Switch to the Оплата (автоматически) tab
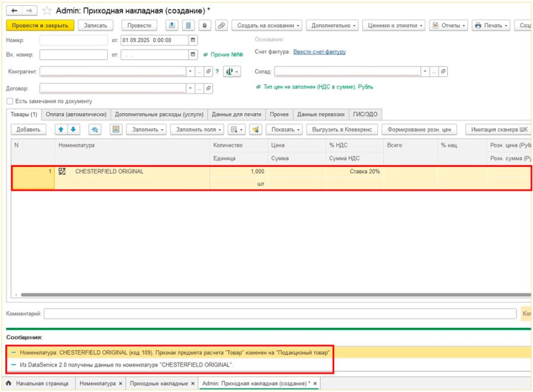This screenshot has width=533, height=392. tap(76, 114)
